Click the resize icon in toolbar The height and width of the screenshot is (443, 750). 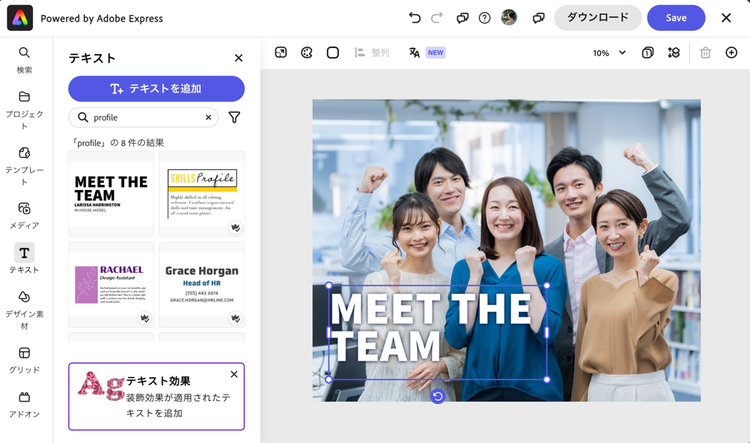[281, 53]
